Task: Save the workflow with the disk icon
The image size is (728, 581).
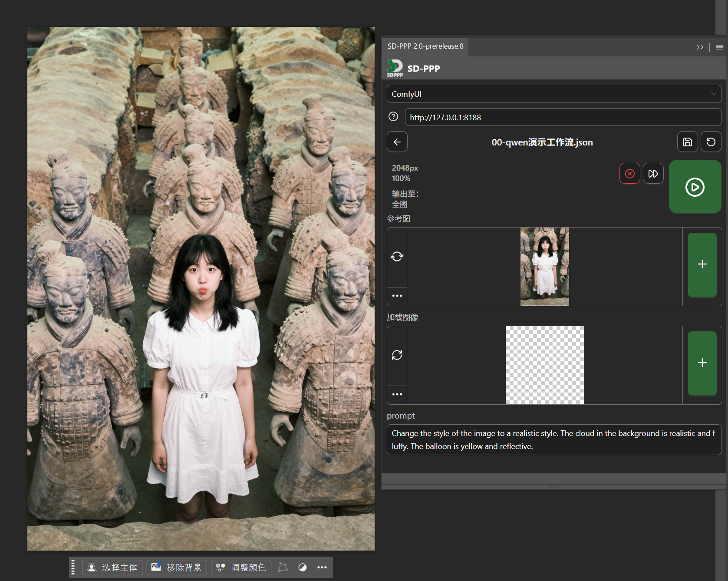Action: coord(687,142)
